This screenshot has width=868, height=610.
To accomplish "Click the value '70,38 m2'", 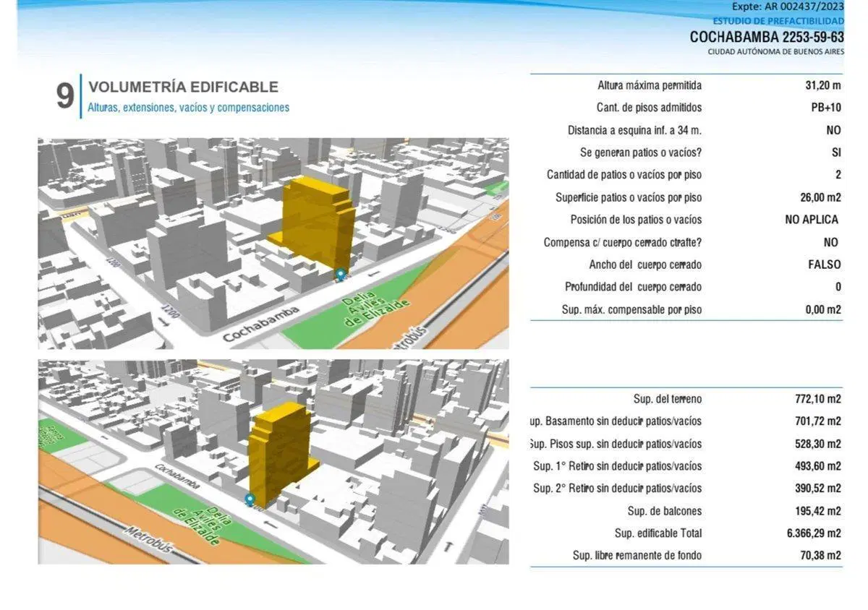I will click(821, 556).
